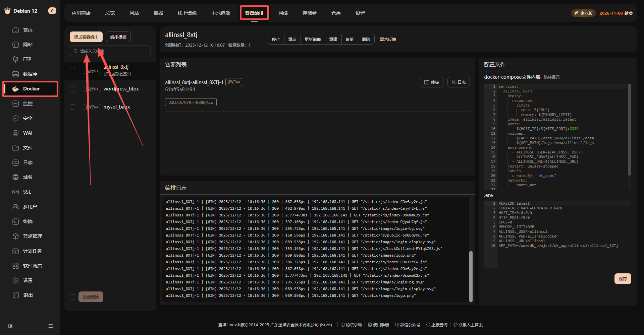The width and height of the screenshot is (644, 335).
Task: Click the Docker whale icon in sidebar
Action: pos(15,89)
